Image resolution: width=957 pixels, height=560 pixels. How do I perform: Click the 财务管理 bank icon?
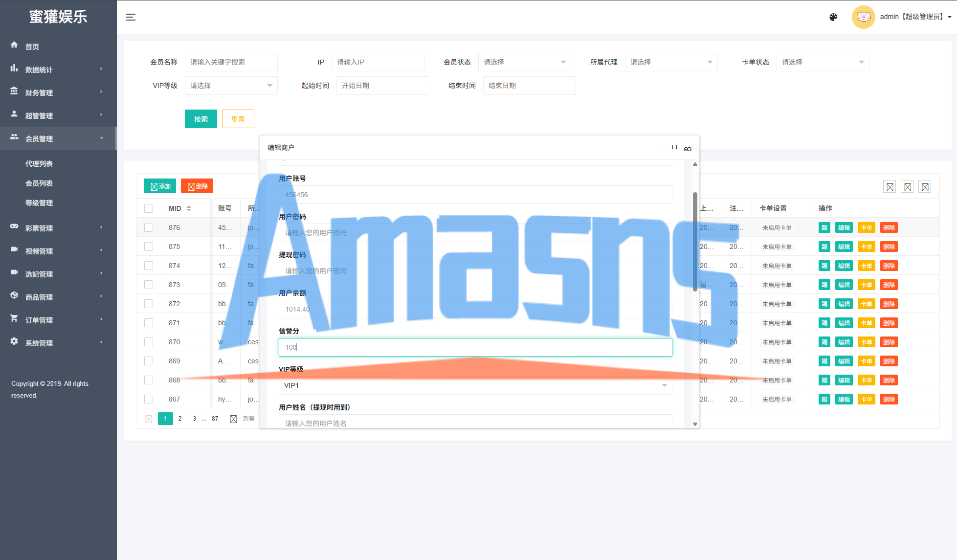[14, 91]
